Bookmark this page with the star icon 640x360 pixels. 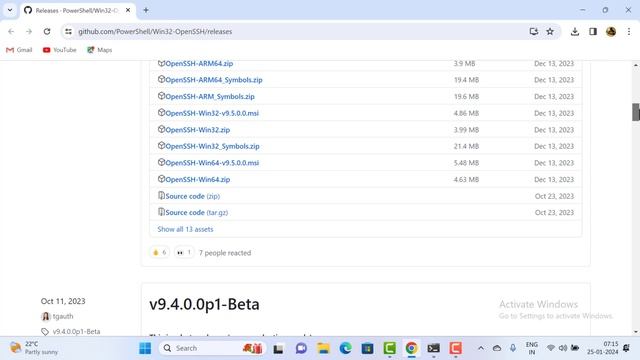coord(550,31)
